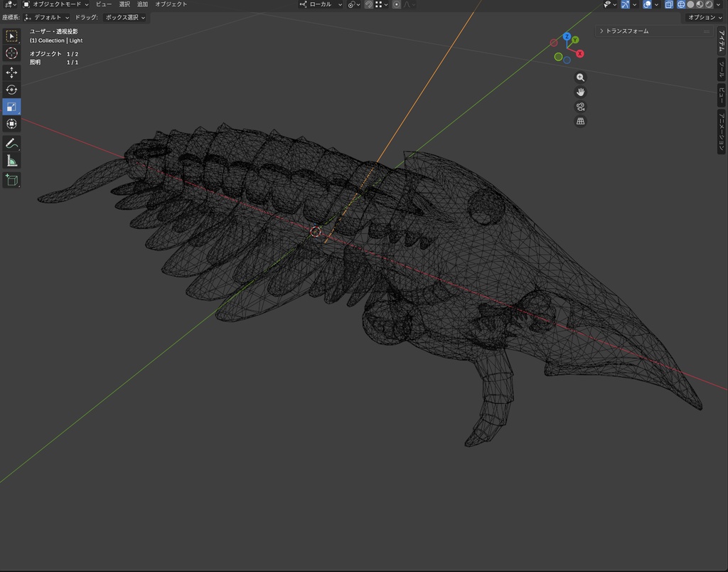Click the ユーザー・透視投影 view label
The height and width of the screenshot is (572, 728).
click(x=54, y=31)
